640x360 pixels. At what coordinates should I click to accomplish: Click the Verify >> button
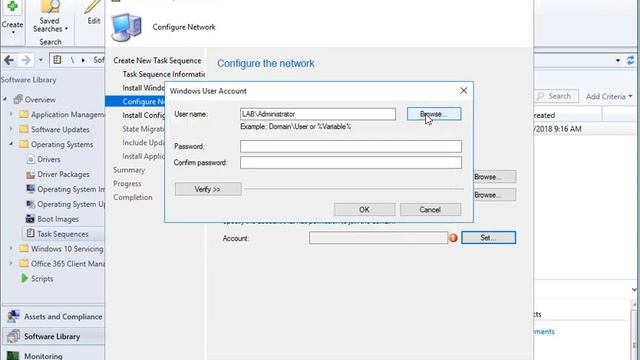pyautogui.click(x=208, y=189)
